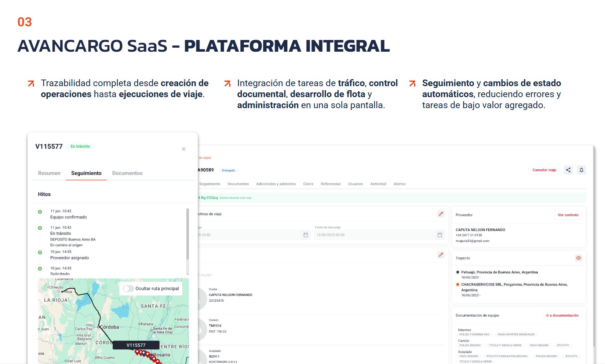
Task: Open the Fecha de descarga calendar picker
Action: click(x=439, y=235)
